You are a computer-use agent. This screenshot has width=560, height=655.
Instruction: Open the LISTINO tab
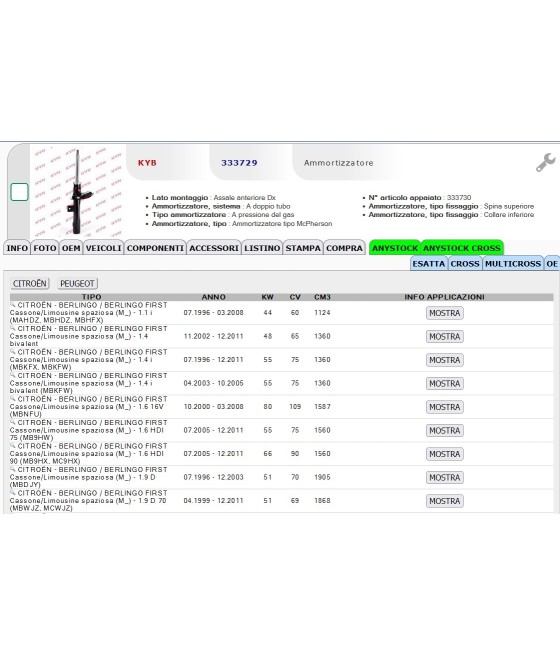(x=262, y=248)
